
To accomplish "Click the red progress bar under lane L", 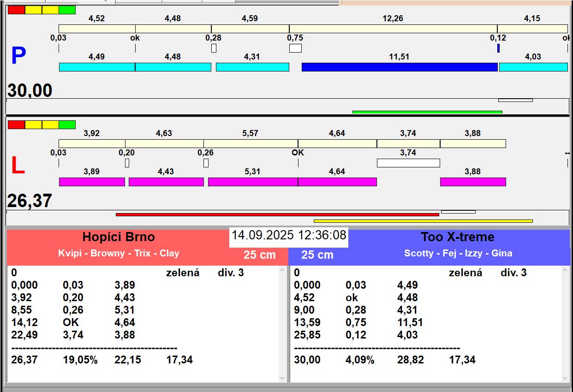I will [x=277, y=214].
